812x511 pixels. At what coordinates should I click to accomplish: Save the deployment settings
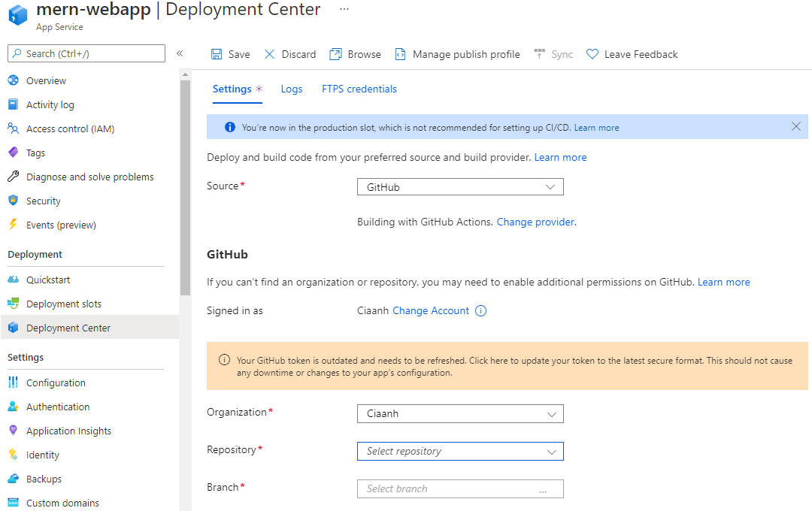[230, 53]
